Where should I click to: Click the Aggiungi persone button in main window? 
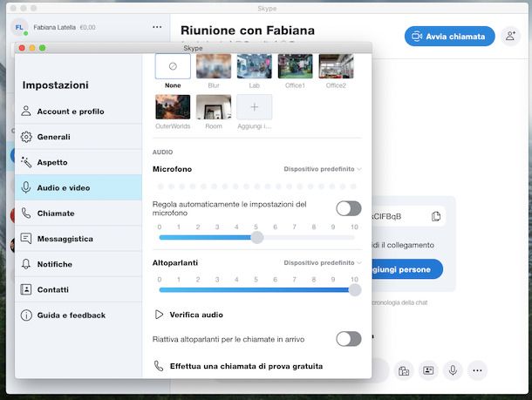tap(407, 269)
